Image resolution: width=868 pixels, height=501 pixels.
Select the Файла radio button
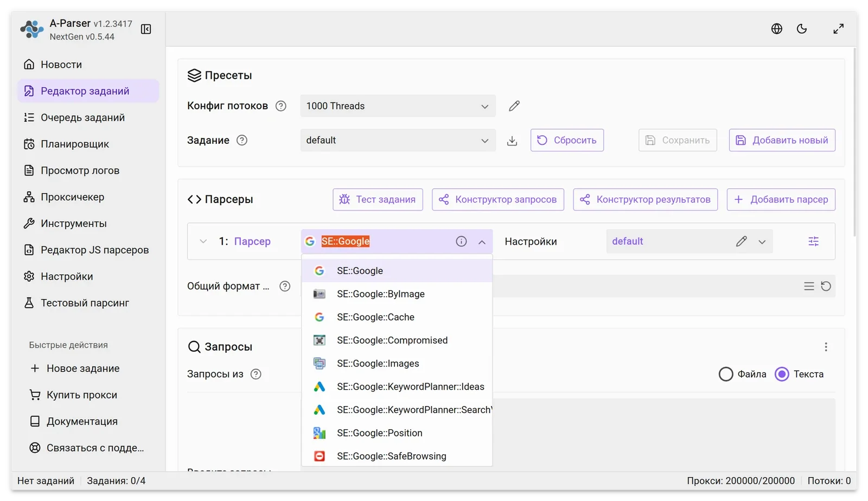(726, 374)
